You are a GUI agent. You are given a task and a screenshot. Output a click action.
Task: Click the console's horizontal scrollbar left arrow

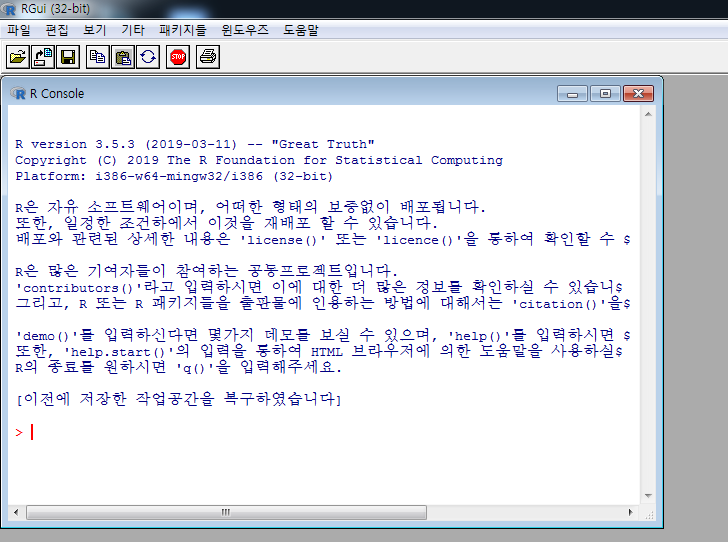point(16,512)
